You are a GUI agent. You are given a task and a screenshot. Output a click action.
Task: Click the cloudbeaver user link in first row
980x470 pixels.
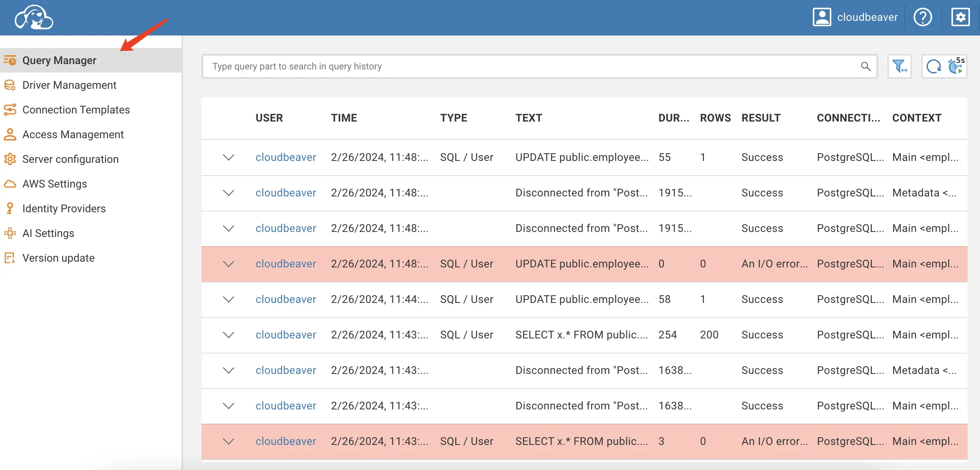tap(286, 157)
